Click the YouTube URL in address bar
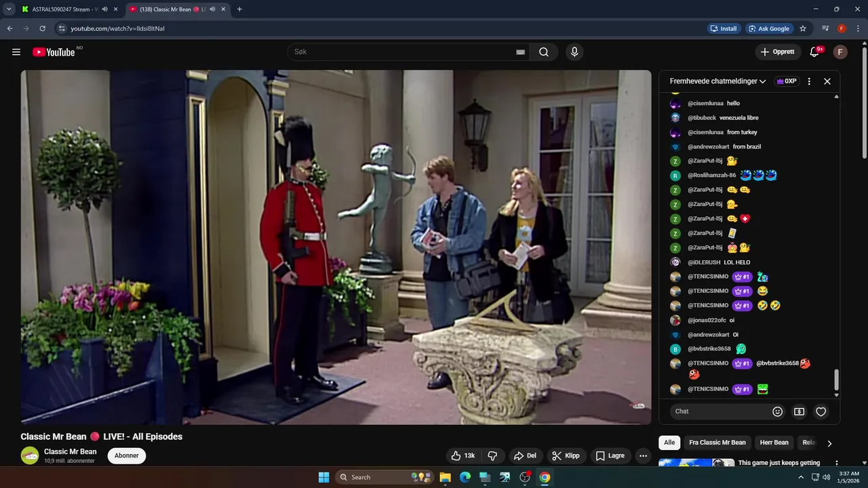Screen dimensions: 868x488 [x=118, y=28]
